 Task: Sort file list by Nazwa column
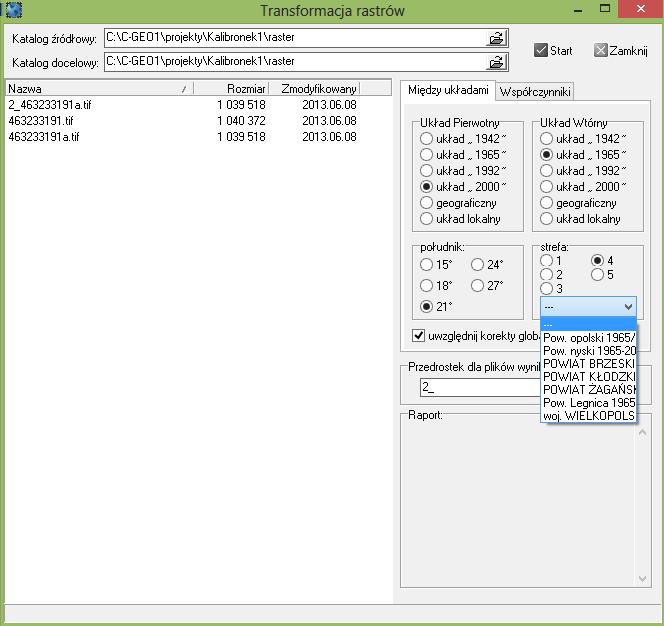[x=99, y=89]
